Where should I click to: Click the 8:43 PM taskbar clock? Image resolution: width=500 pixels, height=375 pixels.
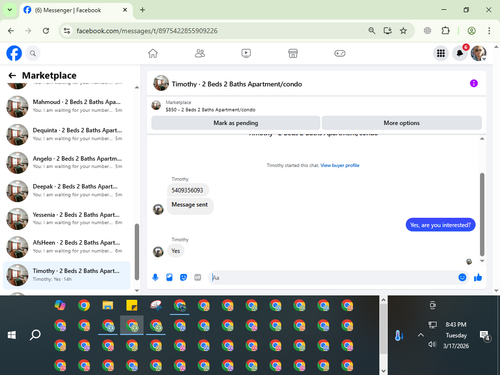coord(456,325)
